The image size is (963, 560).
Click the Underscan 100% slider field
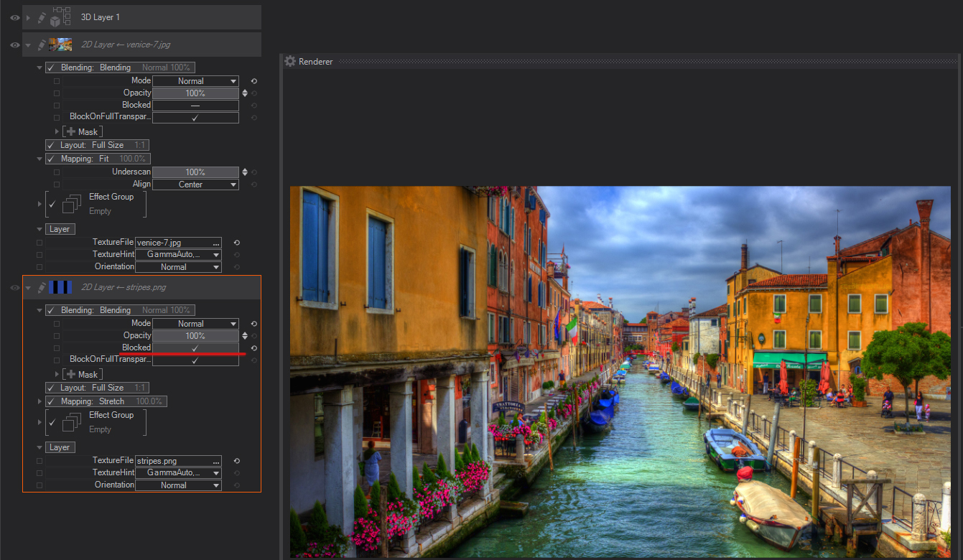[x=195, y=172]
